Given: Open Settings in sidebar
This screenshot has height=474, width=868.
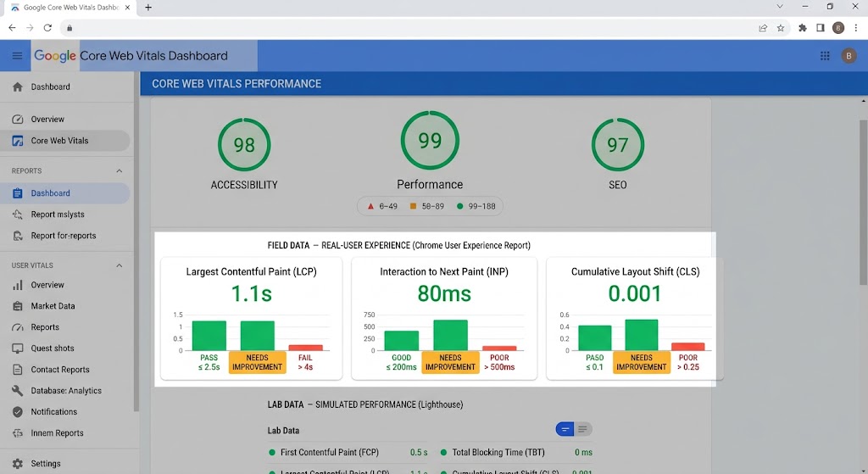Looking at the screenshot, I should tap(64, 464).
